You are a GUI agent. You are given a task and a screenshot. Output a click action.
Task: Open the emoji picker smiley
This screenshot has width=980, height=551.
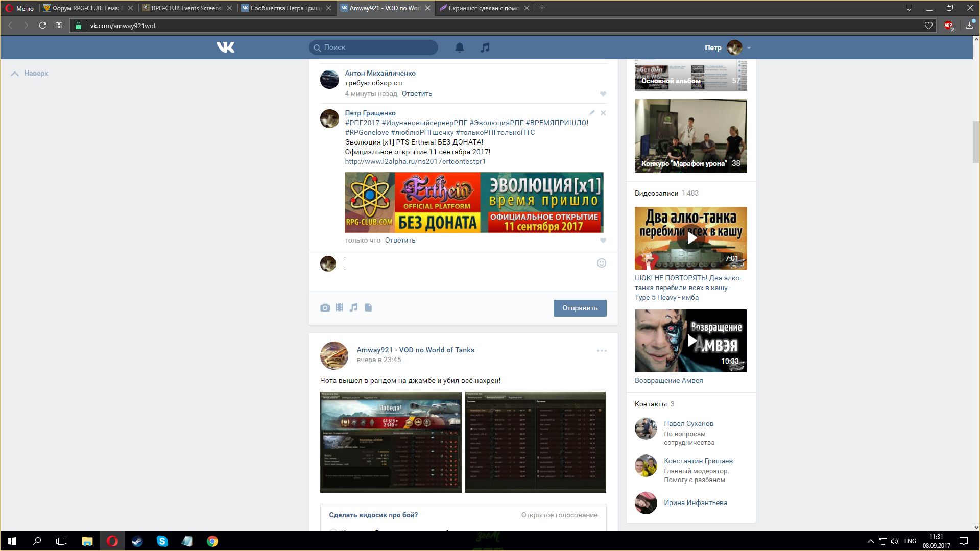602,263
